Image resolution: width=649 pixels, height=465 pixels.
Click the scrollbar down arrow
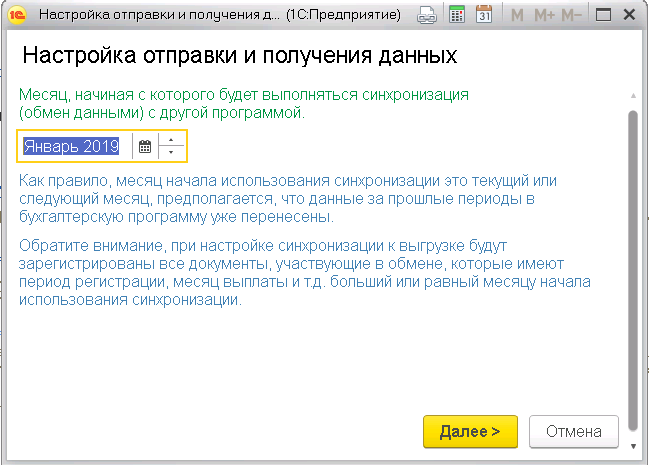coord(633,446)
